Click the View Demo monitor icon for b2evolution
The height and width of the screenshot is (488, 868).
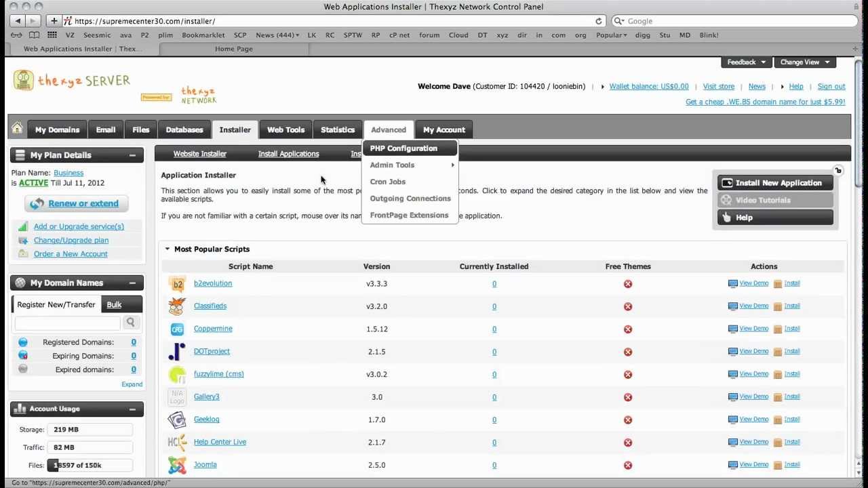732,283
